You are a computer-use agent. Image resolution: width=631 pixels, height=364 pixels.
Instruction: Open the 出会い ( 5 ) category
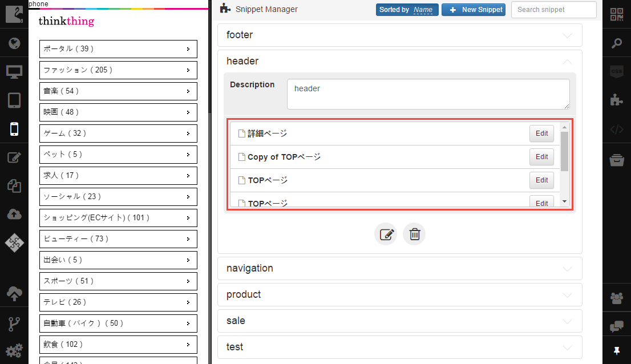pos(118,260)
